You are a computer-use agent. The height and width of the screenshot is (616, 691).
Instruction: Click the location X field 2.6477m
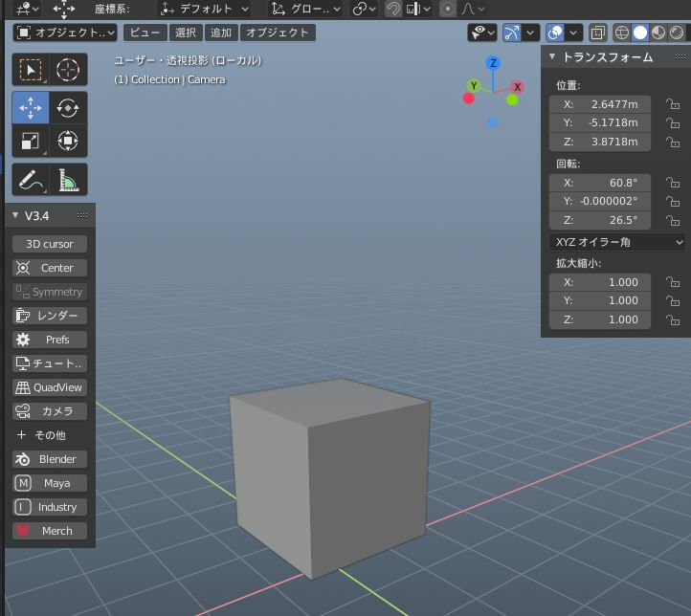pos(600,104)
